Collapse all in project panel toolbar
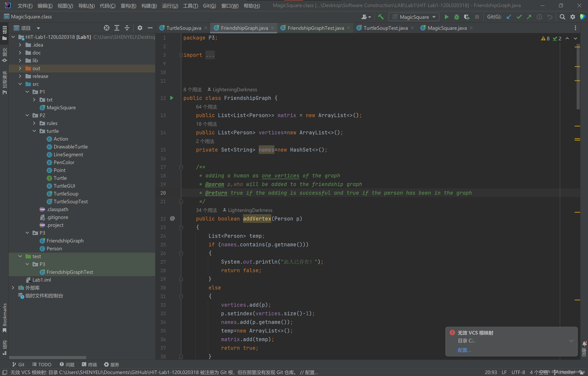 click(127, 28)
